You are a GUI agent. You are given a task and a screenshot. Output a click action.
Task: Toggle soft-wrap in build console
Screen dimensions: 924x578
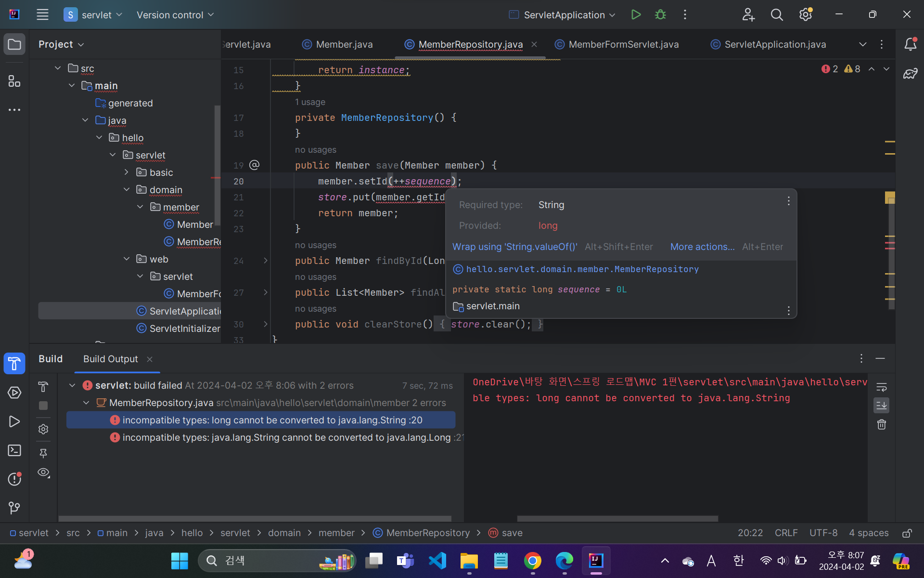pyautogui.click(x=881, y=387)
